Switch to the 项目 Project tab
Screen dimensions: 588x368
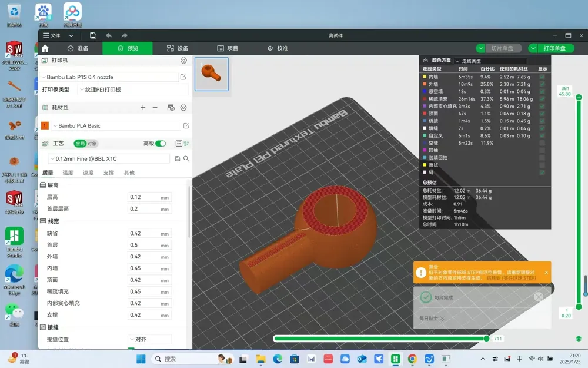tap(228, 48)
